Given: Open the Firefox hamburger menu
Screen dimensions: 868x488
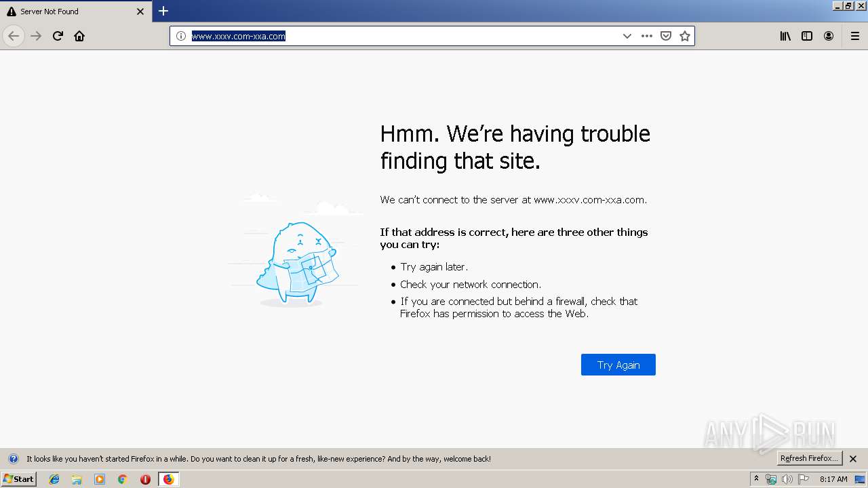Looking at the screenshot, I should point(855,36).
